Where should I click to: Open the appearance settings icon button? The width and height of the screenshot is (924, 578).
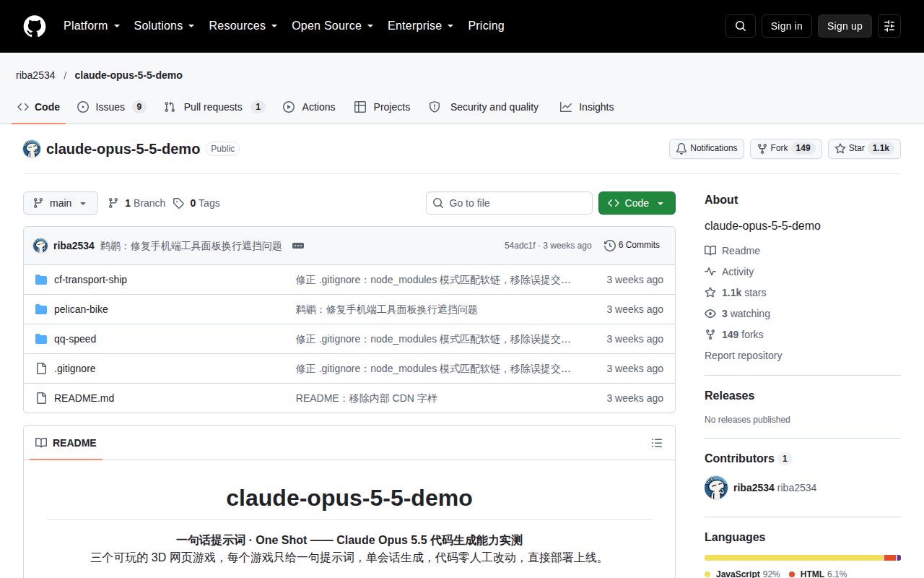889,26
